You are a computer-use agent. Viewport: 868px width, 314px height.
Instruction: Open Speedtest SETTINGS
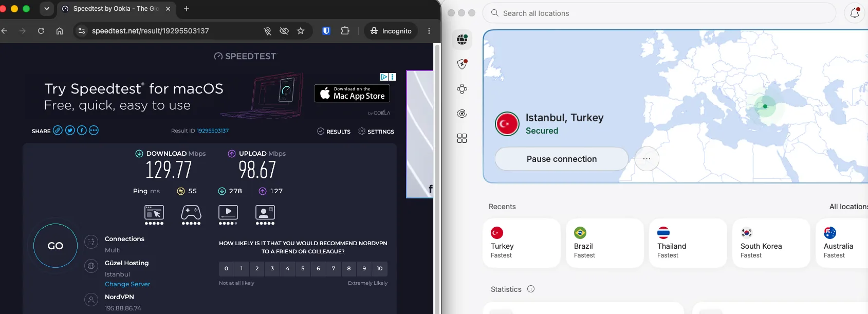tap(376, 132)
